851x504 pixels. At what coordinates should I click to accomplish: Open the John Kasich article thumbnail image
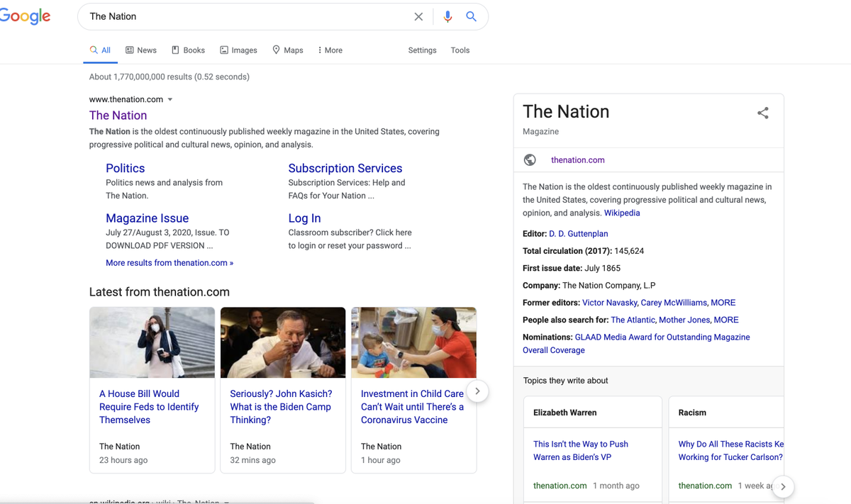tap(283, 342)
